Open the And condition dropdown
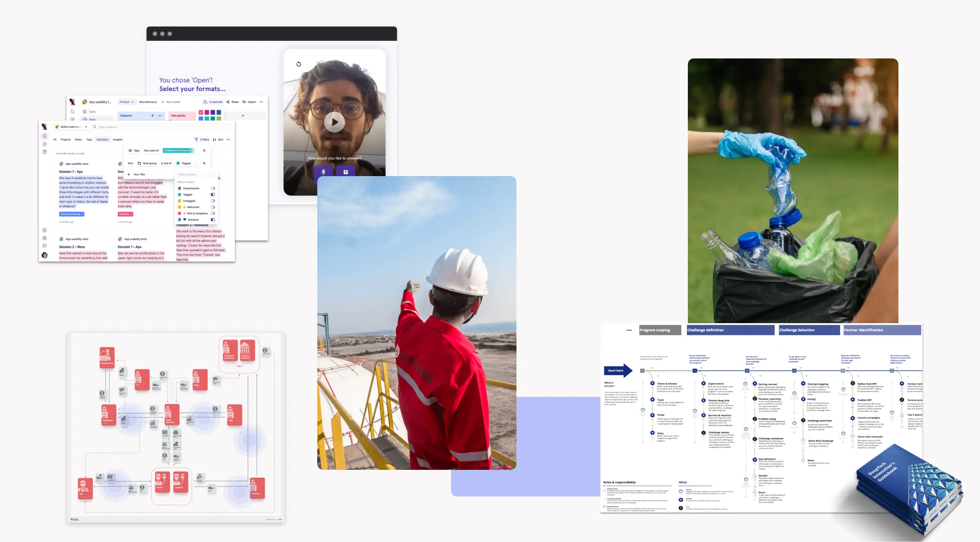 pos(131,163)
